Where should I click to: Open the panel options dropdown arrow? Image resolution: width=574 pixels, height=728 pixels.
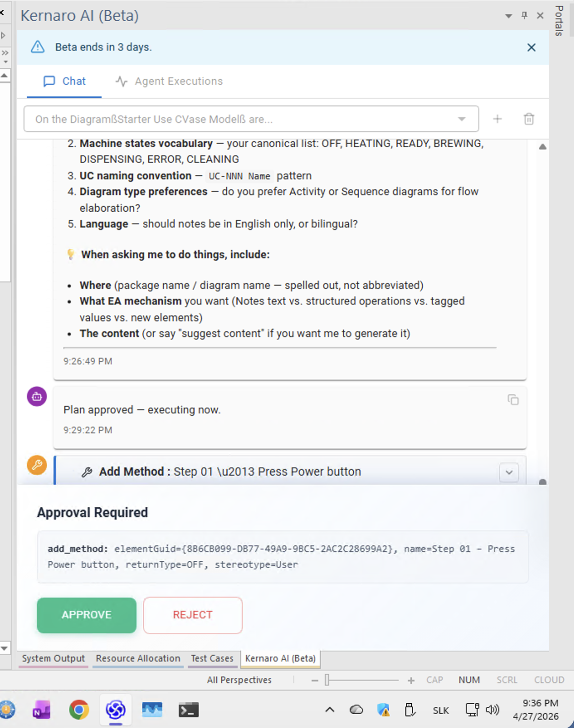509,16
